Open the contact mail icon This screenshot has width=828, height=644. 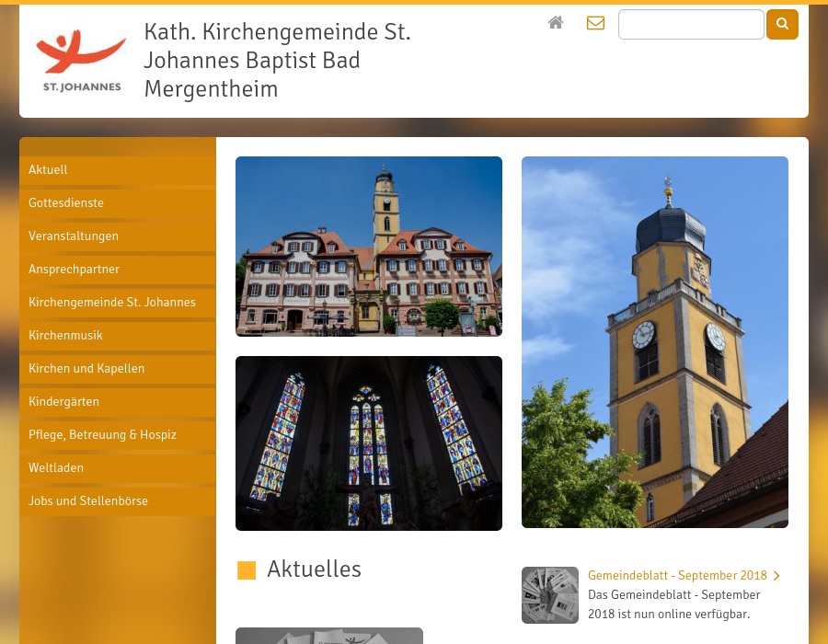click(595, 23)
